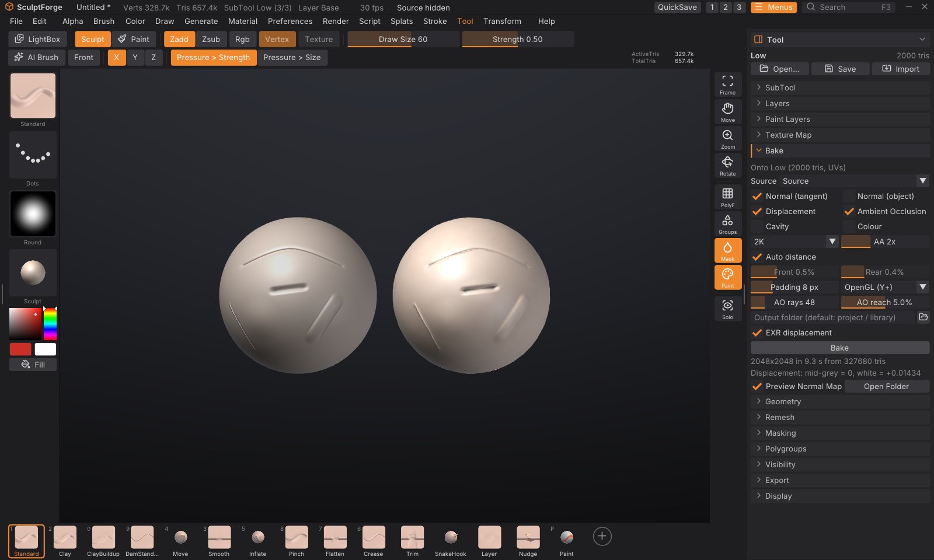Screen dimensions: 934x560
Task: Select the Move navigation tool
Action: click(x=727, y=112)
